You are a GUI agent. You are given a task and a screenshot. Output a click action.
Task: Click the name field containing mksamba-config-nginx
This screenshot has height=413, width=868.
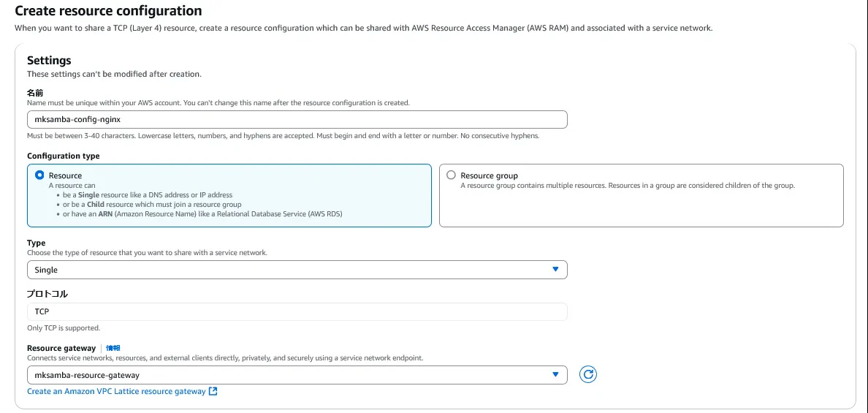(297, 120)
